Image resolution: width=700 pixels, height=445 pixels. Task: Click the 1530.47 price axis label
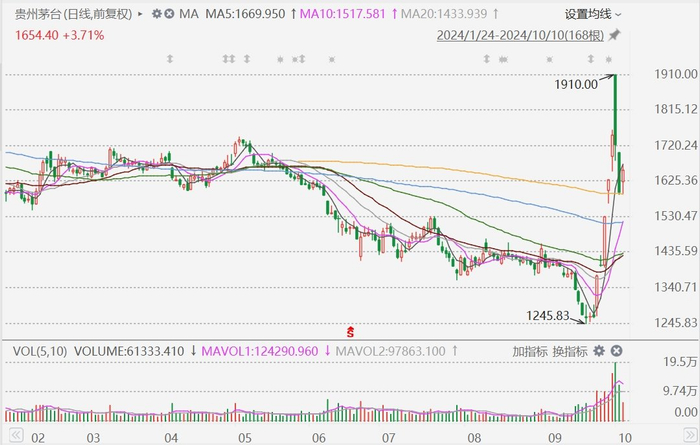675,216
